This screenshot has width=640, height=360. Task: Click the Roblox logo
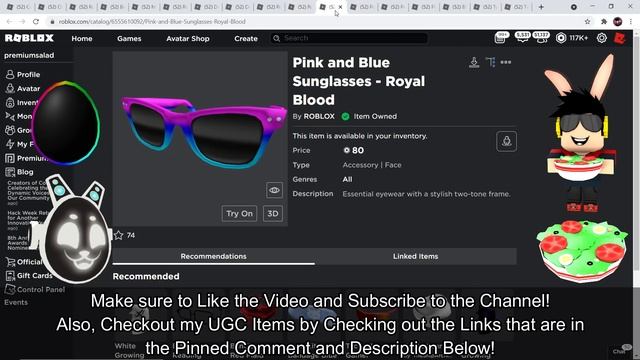tap(29, 38)
